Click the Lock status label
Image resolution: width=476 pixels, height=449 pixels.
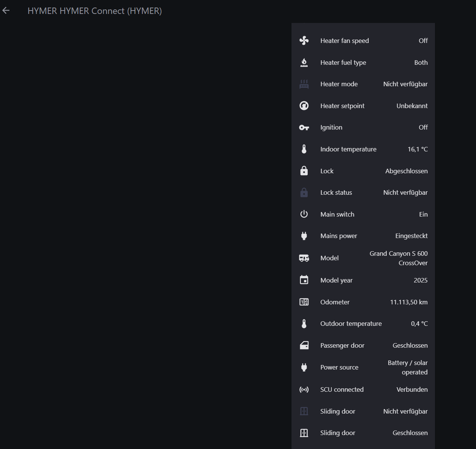click(x=336, y=192)
